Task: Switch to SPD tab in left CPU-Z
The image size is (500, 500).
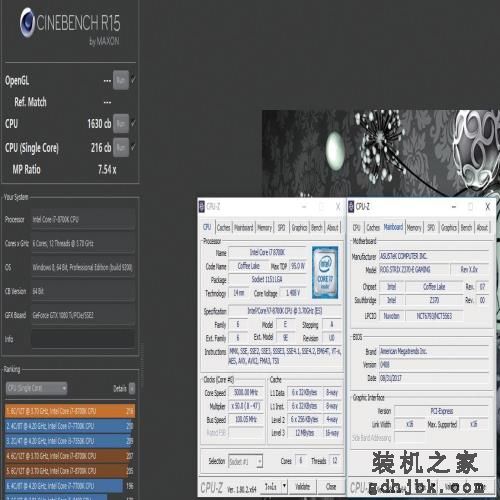Action: click(x=282, y=228)
